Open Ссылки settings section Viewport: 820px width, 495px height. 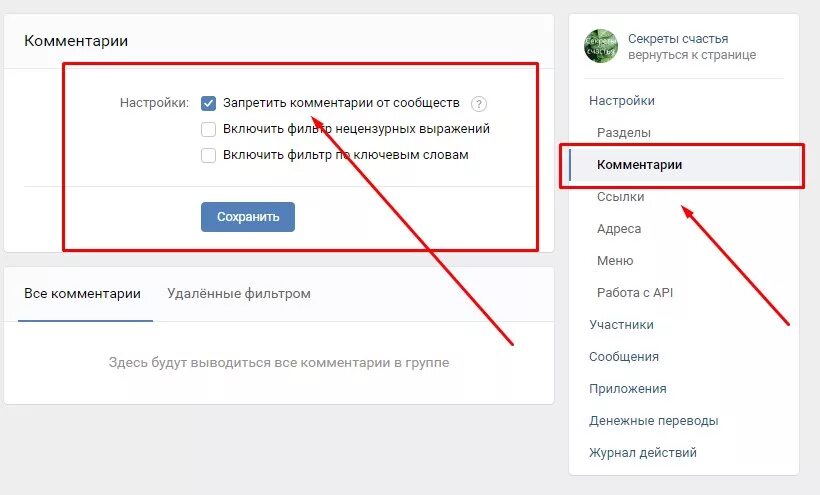[x=621, y=197]
